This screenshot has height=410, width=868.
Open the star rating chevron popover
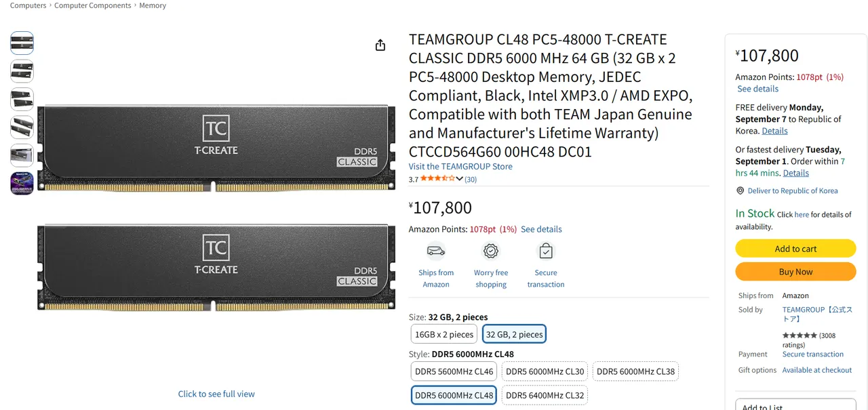click(x=460, y=179)
